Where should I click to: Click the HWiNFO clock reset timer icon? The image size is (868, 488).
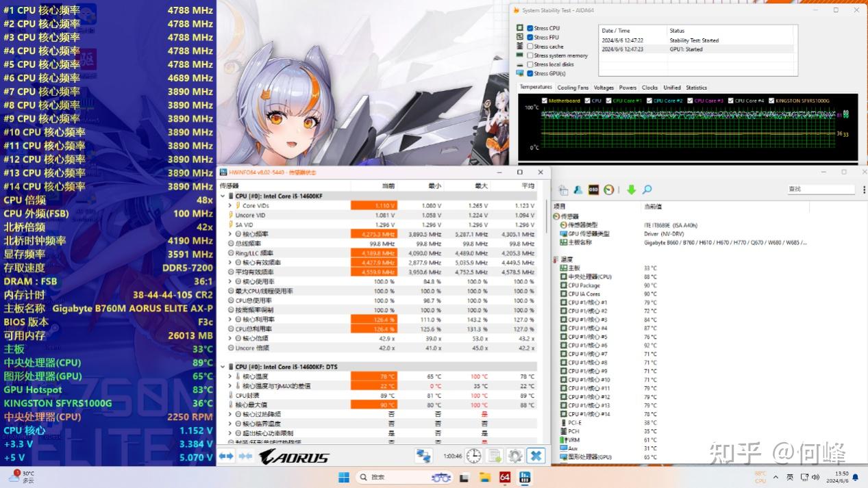(473, 456)
